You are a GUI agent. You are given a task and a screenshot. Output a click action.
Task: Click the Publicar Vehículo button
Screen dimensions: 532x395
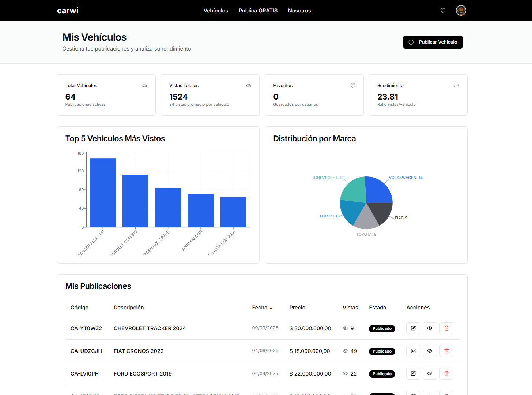coord(433,42)
